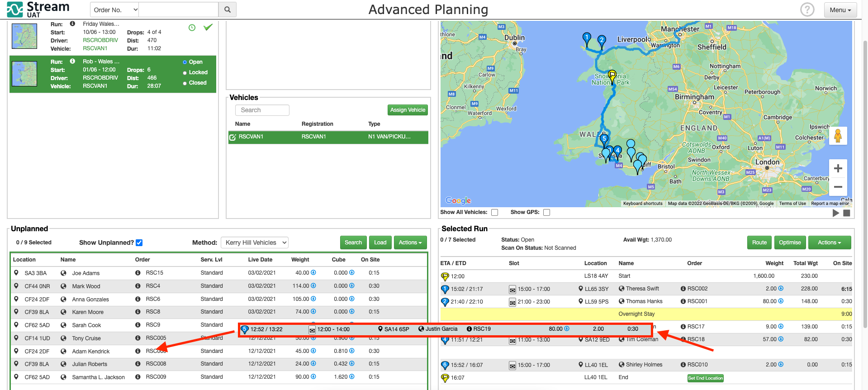Click the clock icon on Friday Wales run
This screenshot has width=868, height=390.
[x=192, y=28]
